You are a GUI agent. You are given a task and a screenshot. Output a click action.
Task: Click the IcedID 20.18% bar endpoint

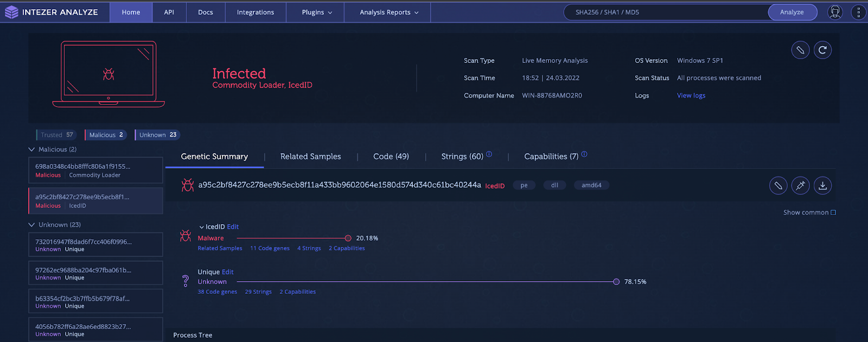pos(348,238)
